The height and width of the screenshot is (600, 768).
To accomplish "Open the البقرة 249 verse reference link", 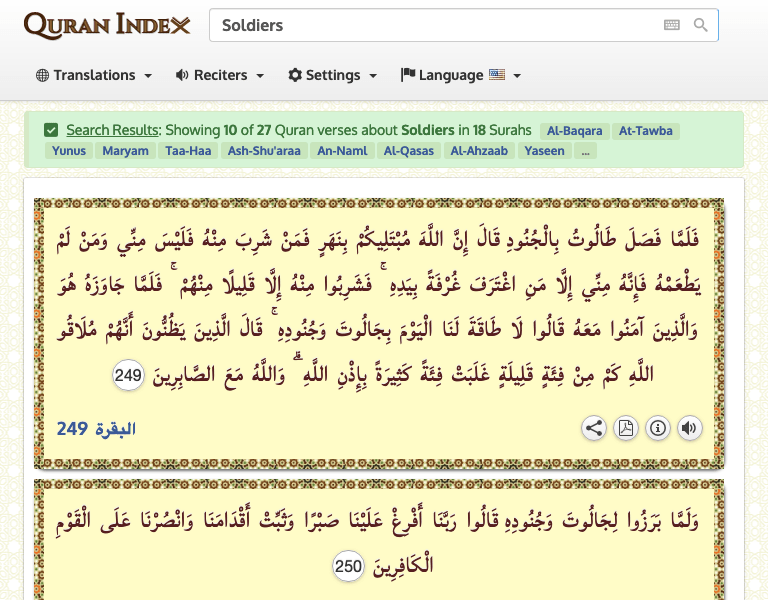I will (96, 429).
